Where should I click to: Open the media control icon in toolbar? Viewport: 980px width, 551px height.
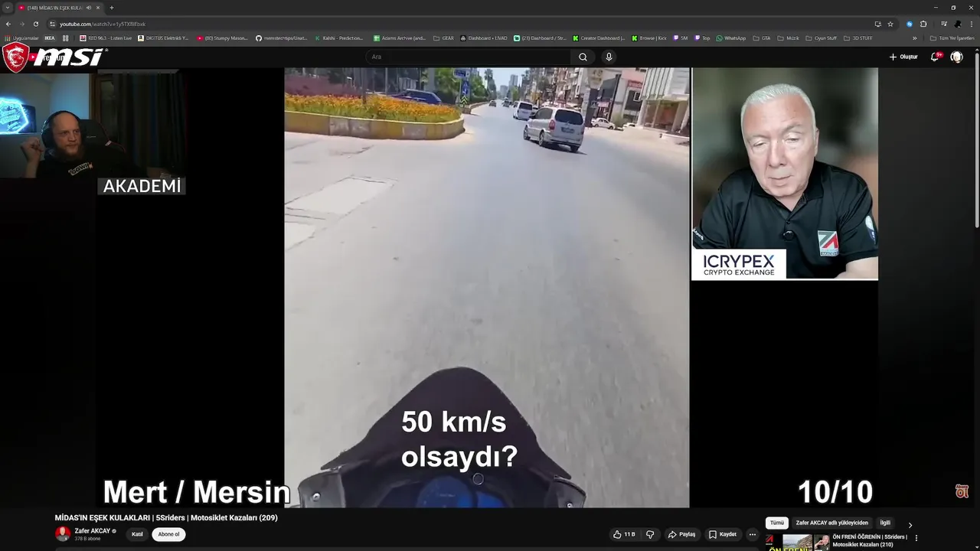coord(944,24)
